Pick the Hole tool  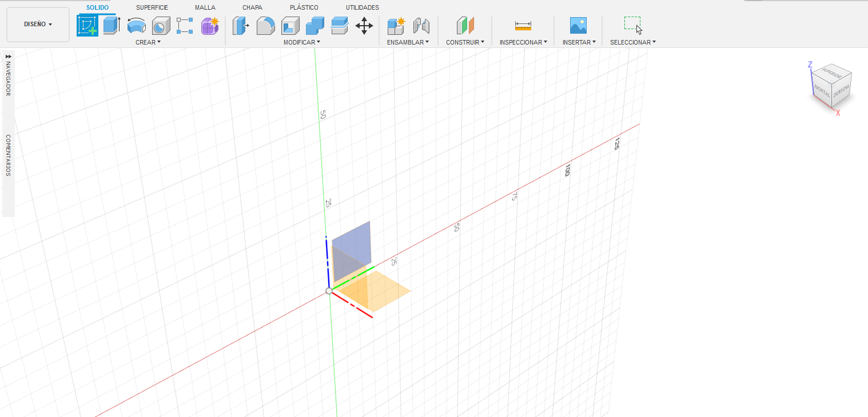point(161,26)
